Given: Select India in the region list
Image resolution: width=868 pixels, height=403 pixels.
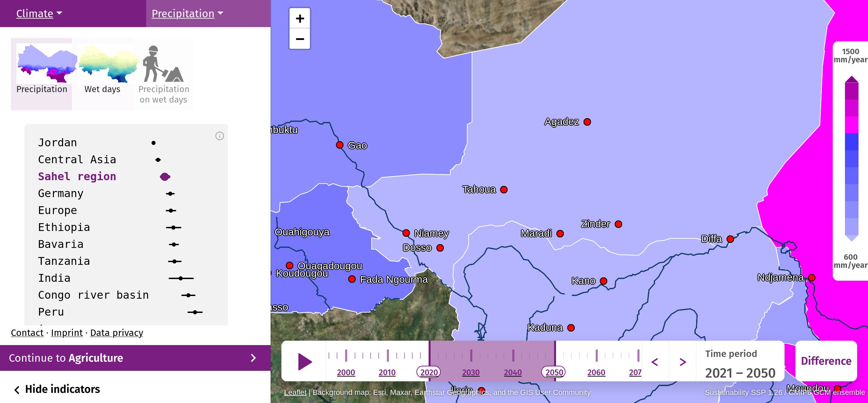Looking at the screenshot, I should (54, 278).
